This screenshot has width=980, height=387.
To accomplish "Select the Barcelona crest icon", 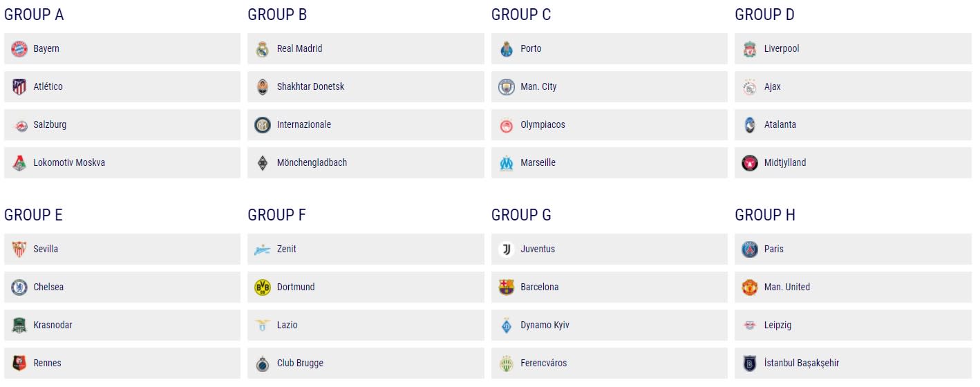I will (x=507, y=287).
